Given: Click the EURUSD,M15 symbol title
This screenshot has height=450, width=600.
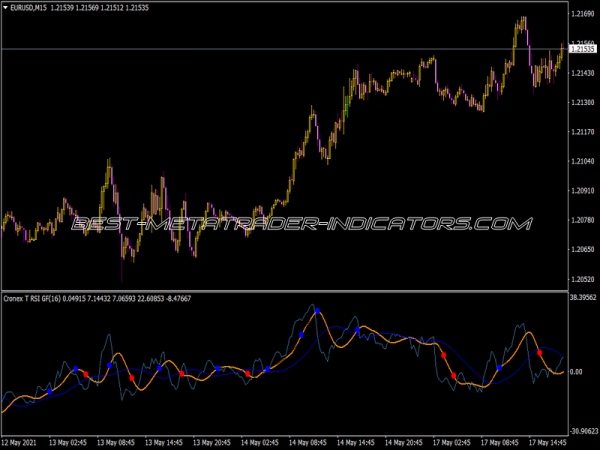Looking at the screenshot, I should (31, 8).
